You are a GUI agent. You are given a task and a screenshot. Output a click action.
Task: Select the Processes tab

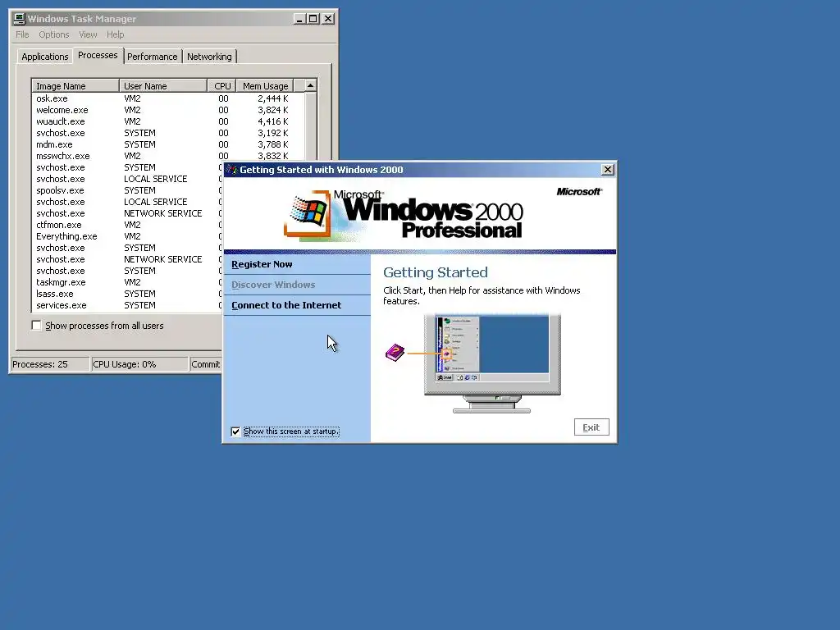coord(98,55)
